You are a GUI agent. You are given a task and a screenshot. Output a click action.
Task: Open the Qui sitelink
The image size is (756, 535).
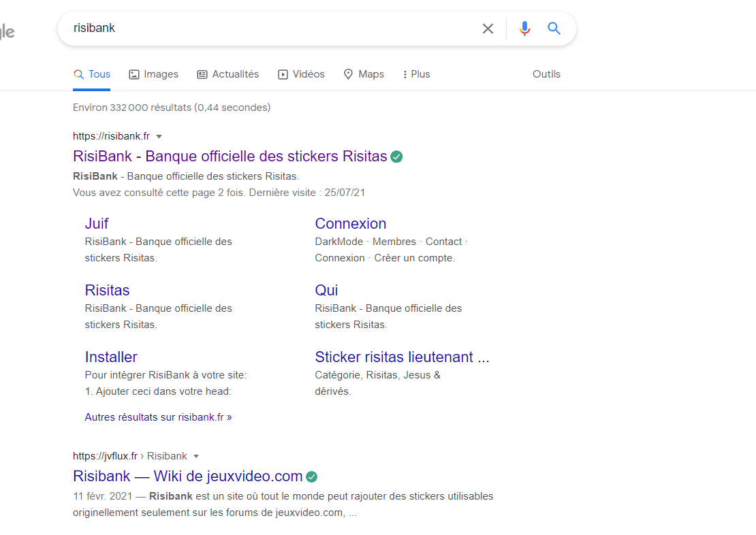326,290
